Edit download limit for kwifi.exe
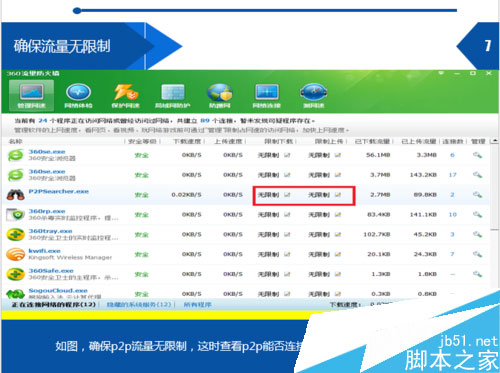The image size is (500, 373). point(287,254)
